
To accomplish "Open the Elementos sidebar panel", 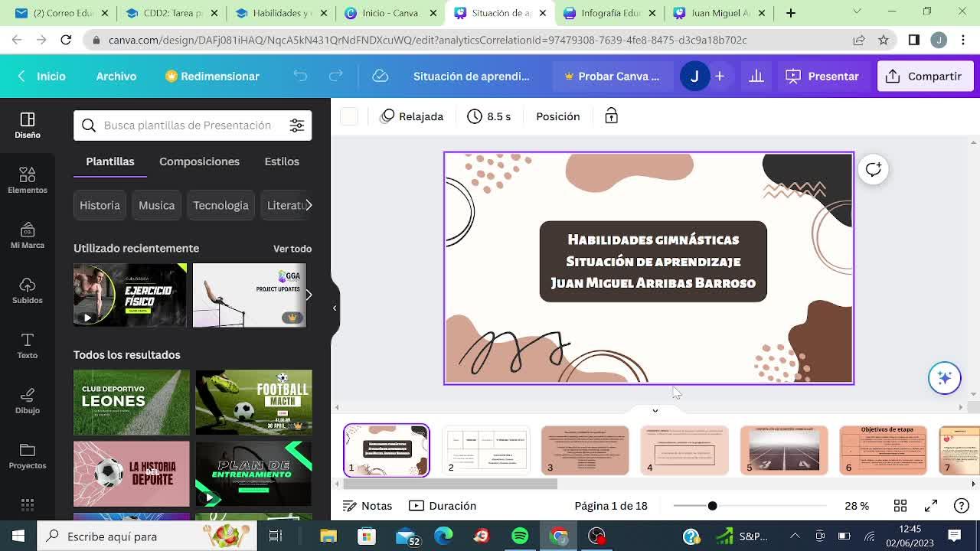I will point(28,180).
